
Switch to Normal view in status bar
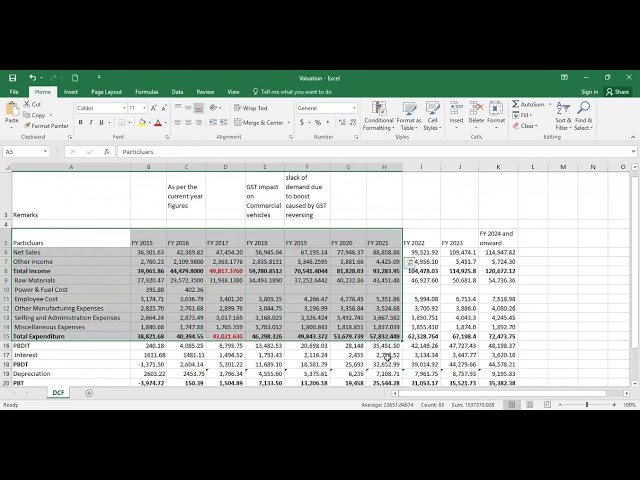click(x=511, y=405)
